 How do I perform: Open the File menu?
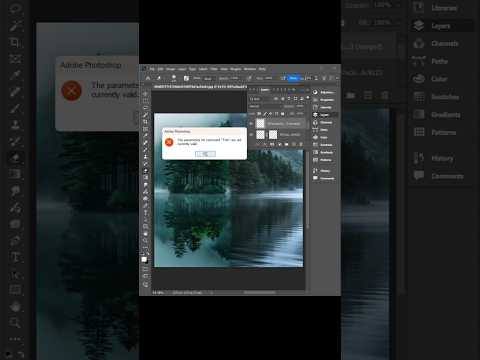point(152,69)
